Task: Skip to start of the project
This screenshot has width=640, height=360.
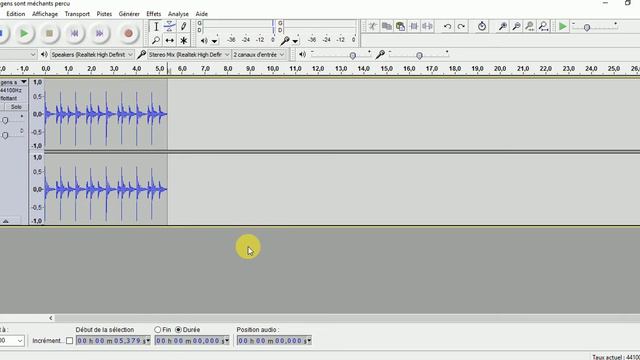Action: tap(74, 33)
